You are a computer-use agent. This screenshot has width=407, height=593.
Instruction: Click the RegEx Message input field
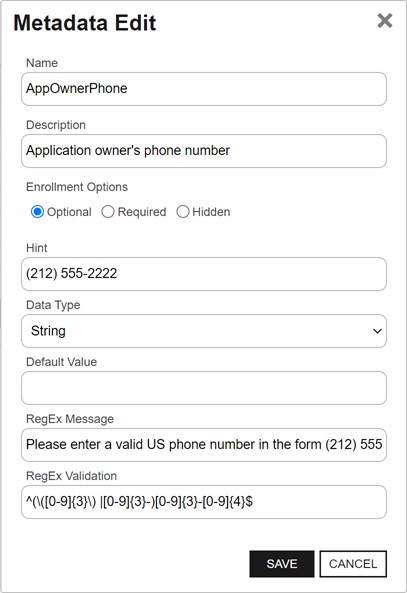tap(204, 445)
